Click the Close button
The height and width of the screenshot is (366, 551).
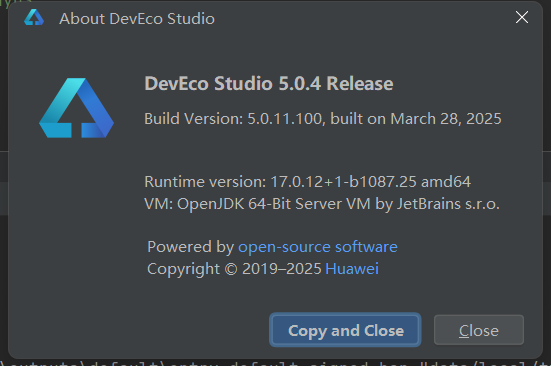coord(479,330)
